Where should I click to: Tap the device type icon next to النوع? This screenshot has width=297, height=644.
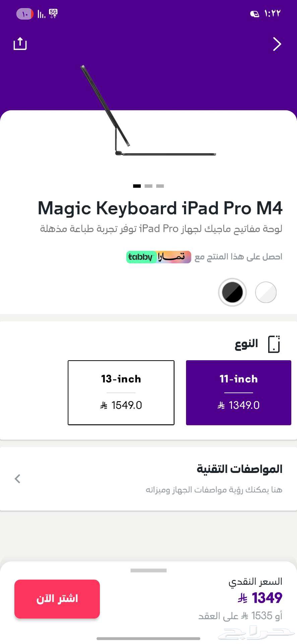[274, 343]
